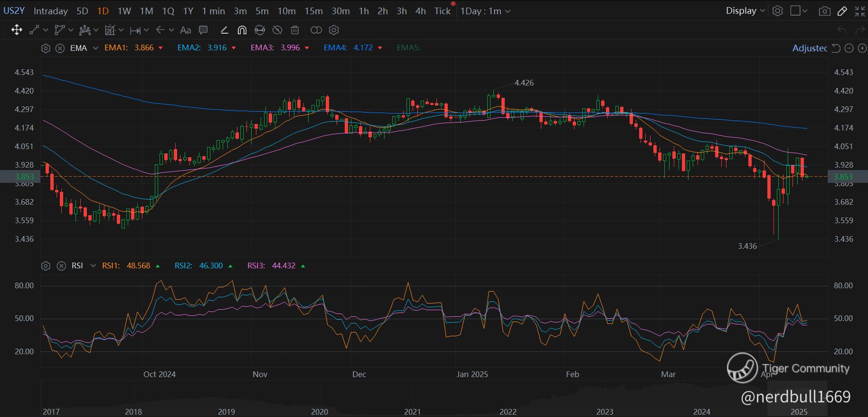Screen dimensions: 868x417
Task: Click the trash icon to delete drawings
Action: [x=295, y=30]
